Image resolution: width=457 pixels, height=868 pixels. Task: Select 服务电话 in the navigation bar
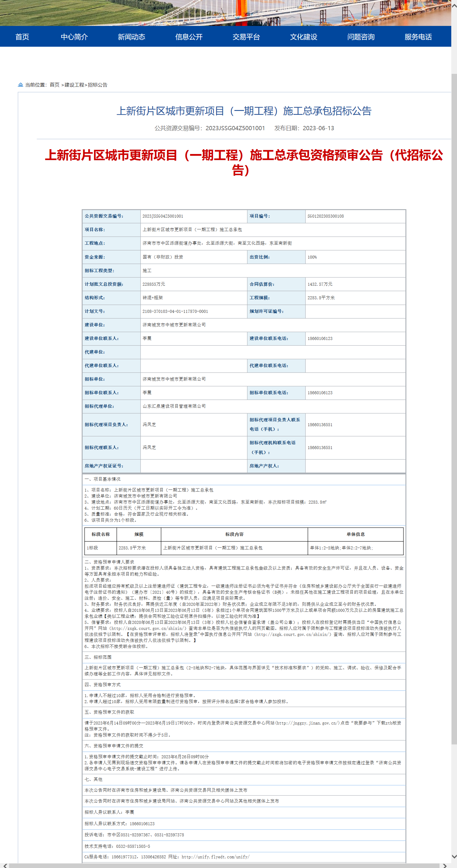click(418, 37)
